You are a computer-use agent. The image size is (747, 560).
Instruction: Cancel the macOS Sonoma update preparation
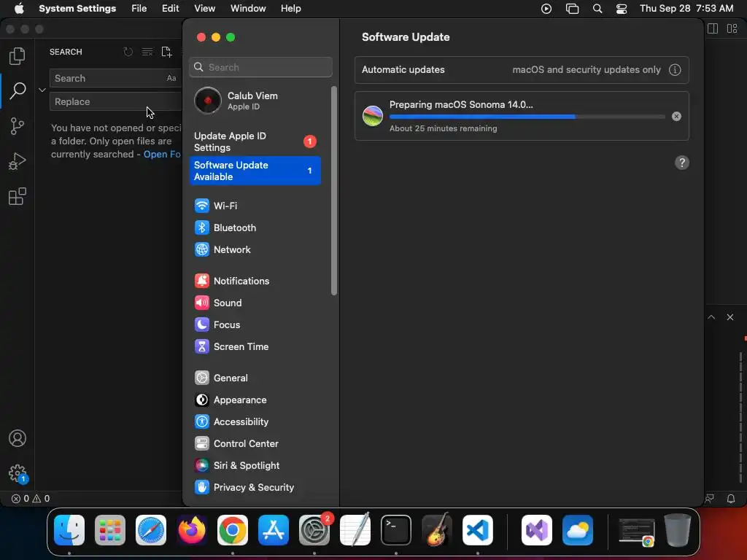click(676, 117)
